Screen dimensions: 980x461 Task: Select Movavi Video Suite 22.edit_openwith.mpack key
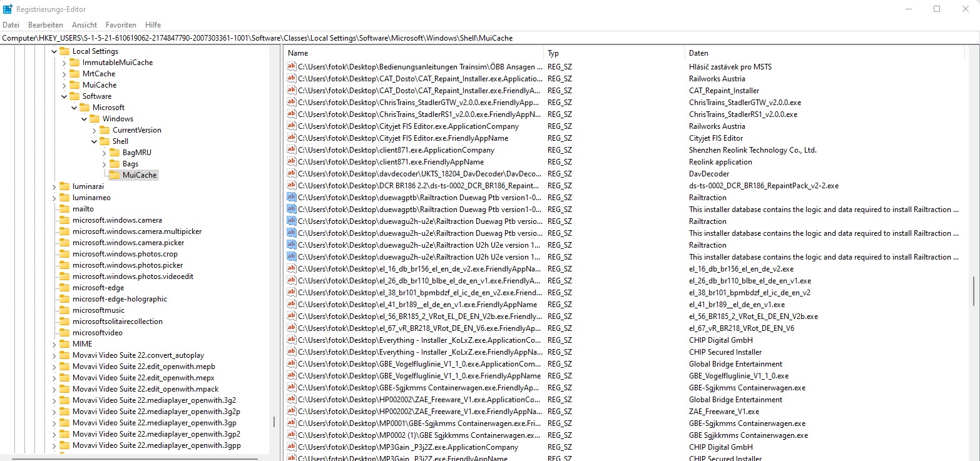(145, 389)
